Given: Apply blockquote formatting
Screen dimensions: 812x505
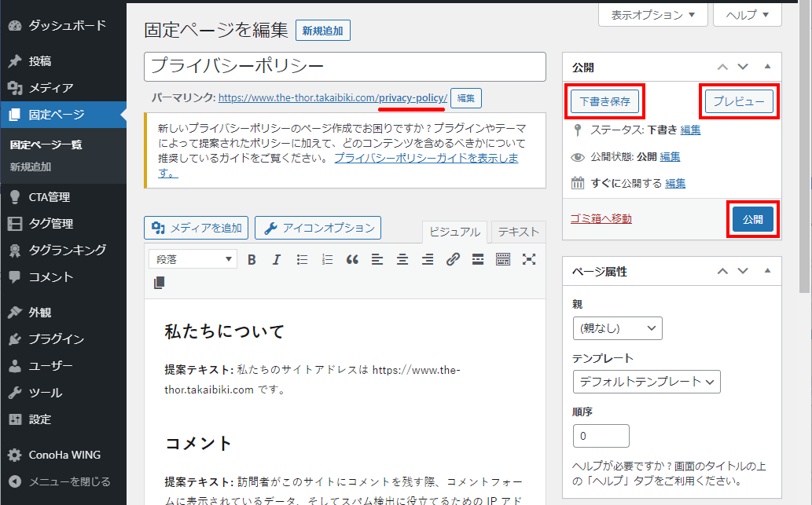Looking at the screenshot, I should pos(352,260).
